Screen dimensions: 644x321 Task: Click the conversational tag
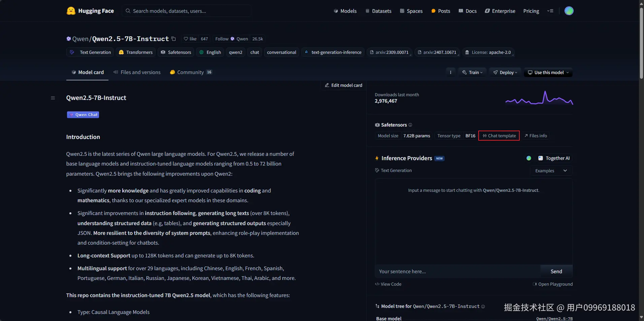[282, 52]
